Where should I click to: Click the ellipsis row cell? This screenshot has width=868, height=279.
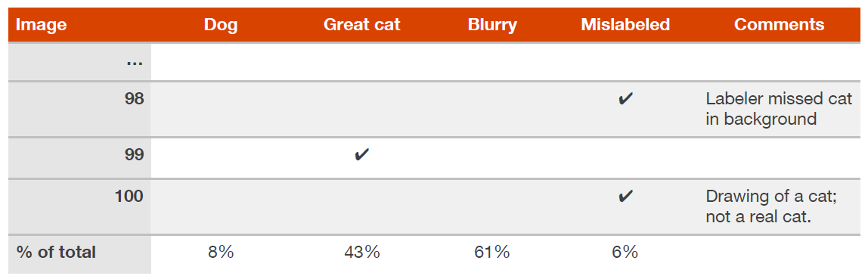135,62
